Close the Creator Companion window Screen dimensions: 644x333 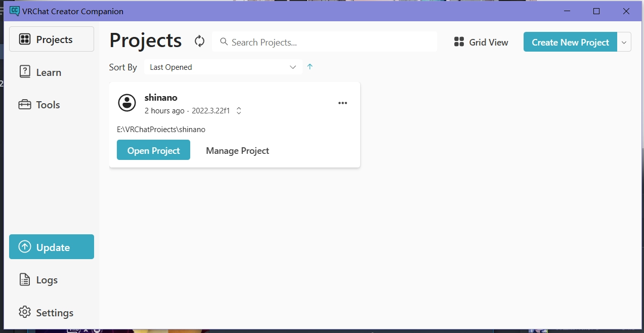(626, 11)
